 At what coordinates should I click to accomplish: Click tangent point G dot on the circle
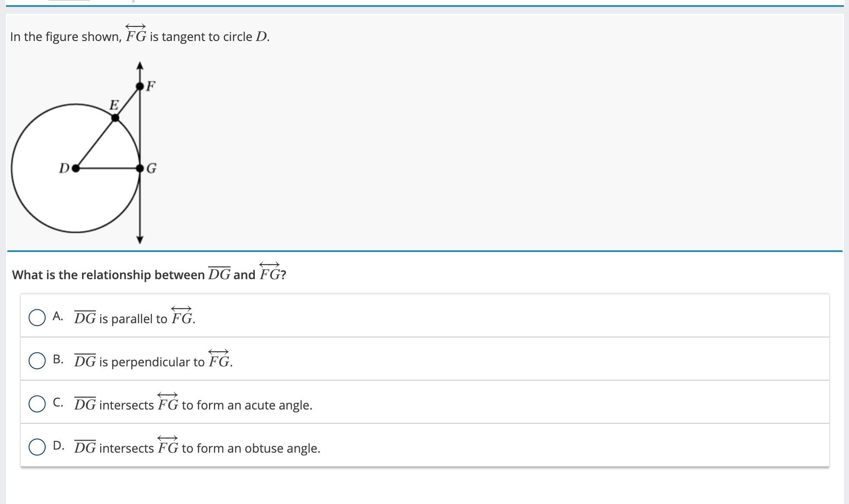pos(140,168)
